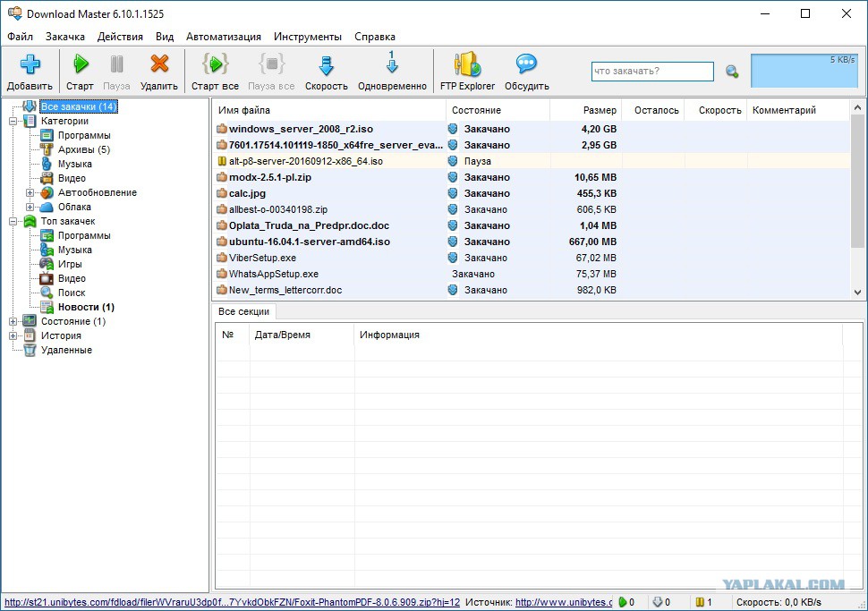This screenshot has height=611, width=868.
Task: Click the search magnifier icon
Action: tap(732, 72)
